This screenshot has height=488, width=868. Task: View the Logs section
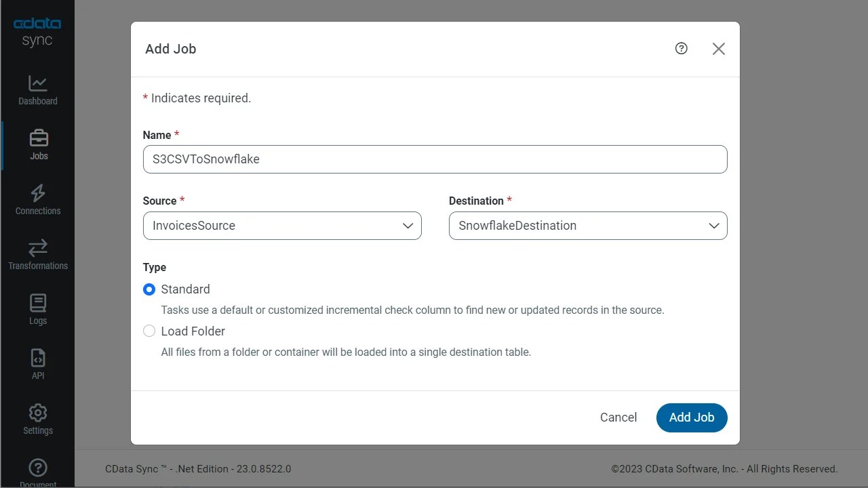(37, 308)
